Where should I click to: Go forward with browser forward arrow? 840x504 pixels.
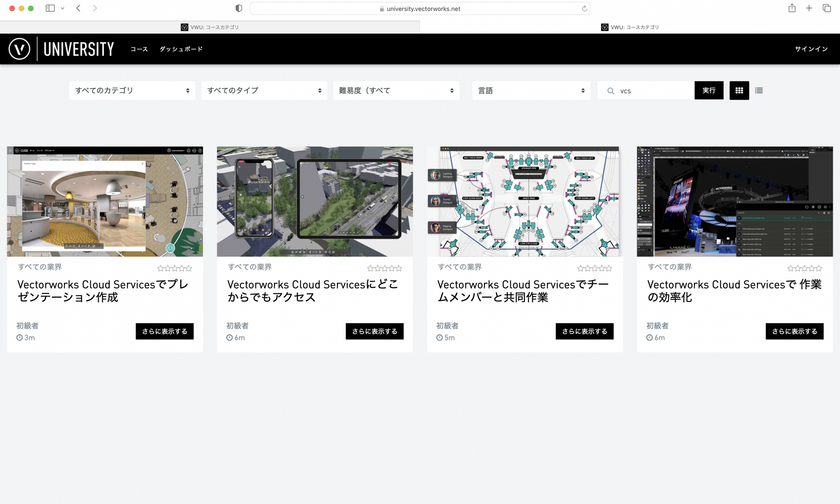click(x=95, y=8)
